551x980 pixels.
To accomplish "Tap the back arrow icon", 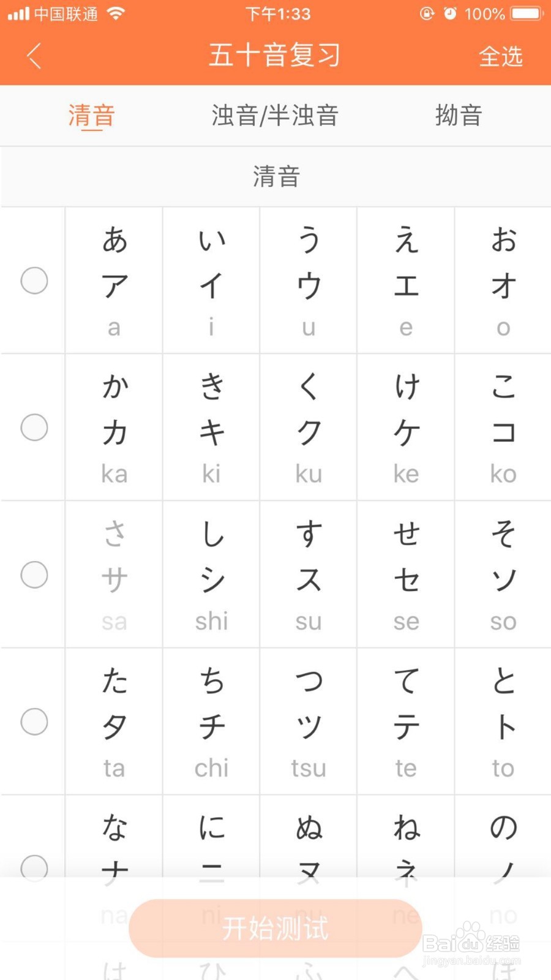I will pyautogui.click(x=34, y=56).
